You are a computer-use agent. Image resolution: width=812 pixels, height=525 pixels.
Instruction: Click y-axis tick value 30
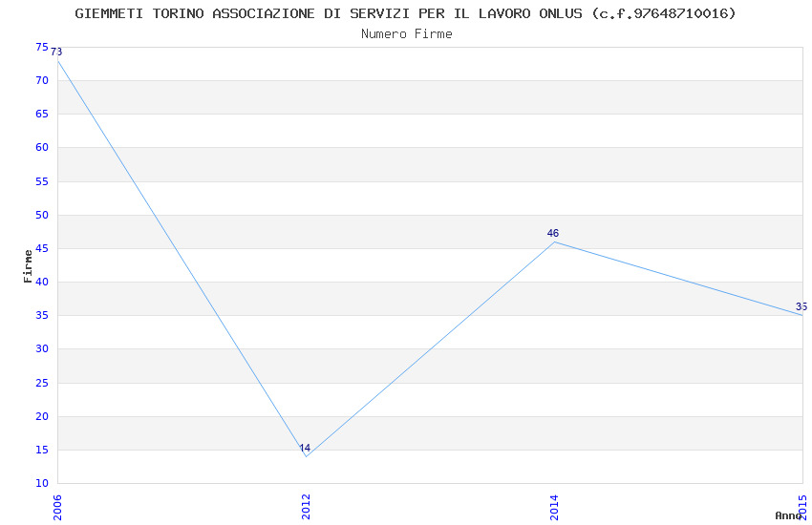point(42,349)
